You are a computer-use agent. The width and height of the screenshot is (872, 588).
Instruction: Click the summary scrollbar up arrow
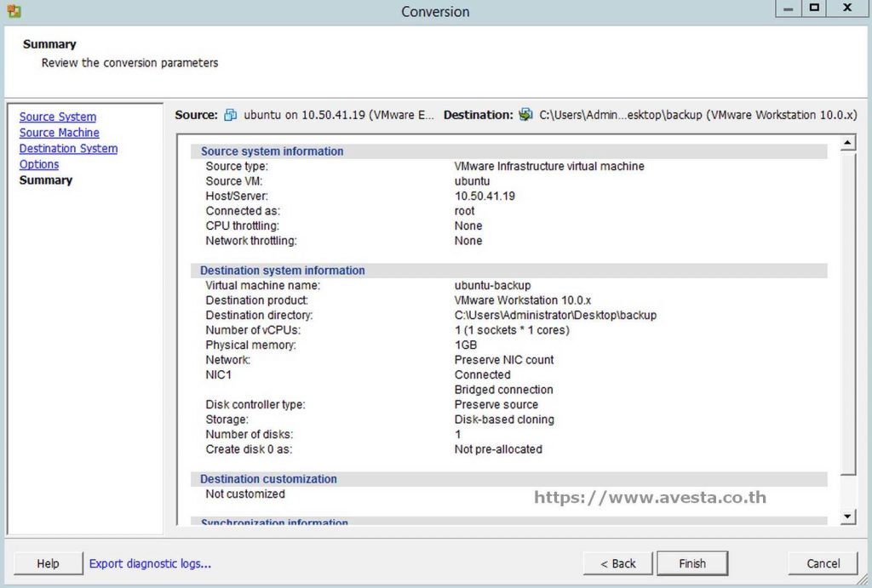pos(847,143)
